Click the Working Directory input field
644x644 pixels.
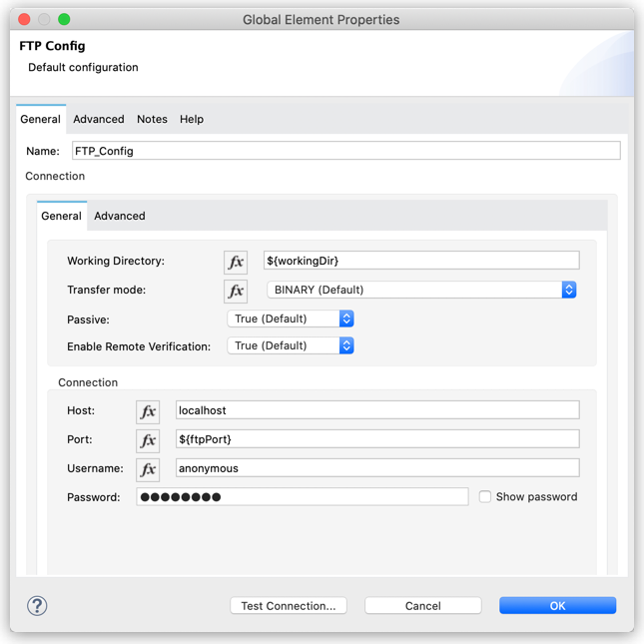pyautogui.click(x=421, y=261)
